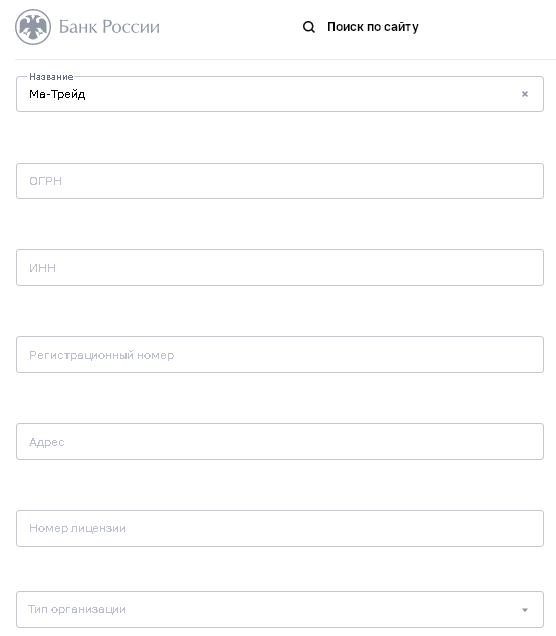Focus the Название field containing Ма-Трейд
Viewport: 556px width, 636px height.
[x=280, y=94]
